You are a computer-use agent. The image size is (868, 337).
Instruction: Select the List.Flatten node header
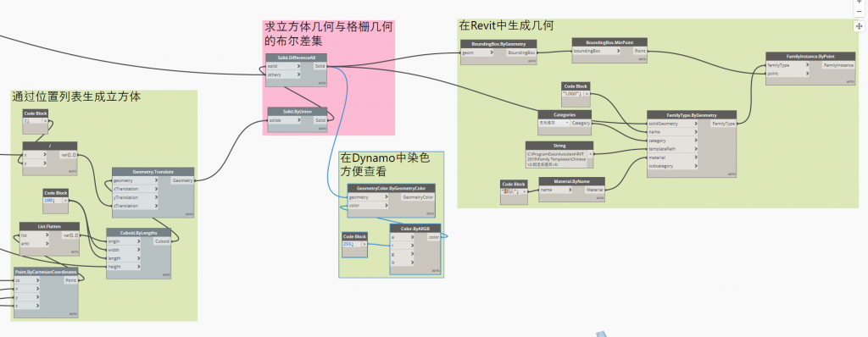pos(49,227)
